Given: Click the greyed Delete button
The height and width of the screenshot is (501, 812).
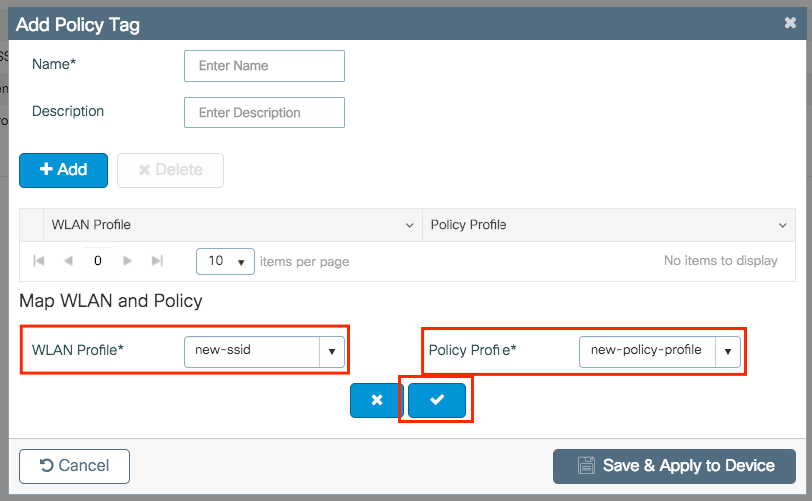Looking at the screenshot, I should pos(170,170).
